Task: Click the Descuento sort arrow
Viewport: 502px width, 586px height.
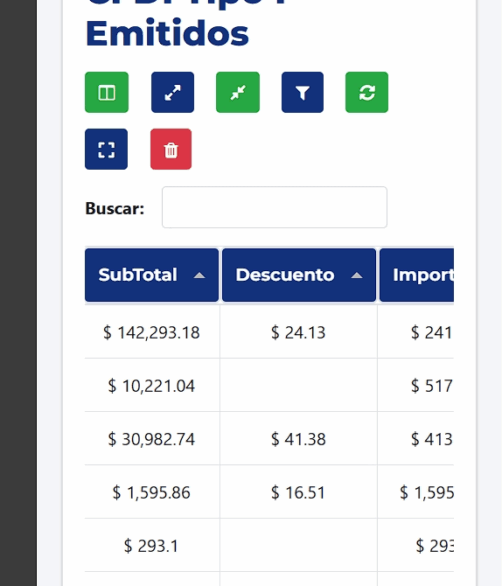Action: (x=357, y=275)
